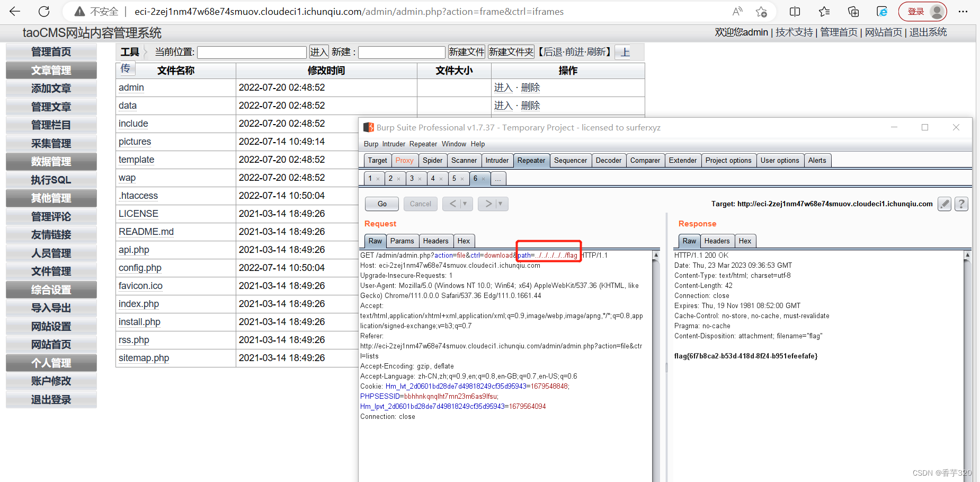Open the README.md file link
This screenshot has width=980, height=482.
point(146,232)
